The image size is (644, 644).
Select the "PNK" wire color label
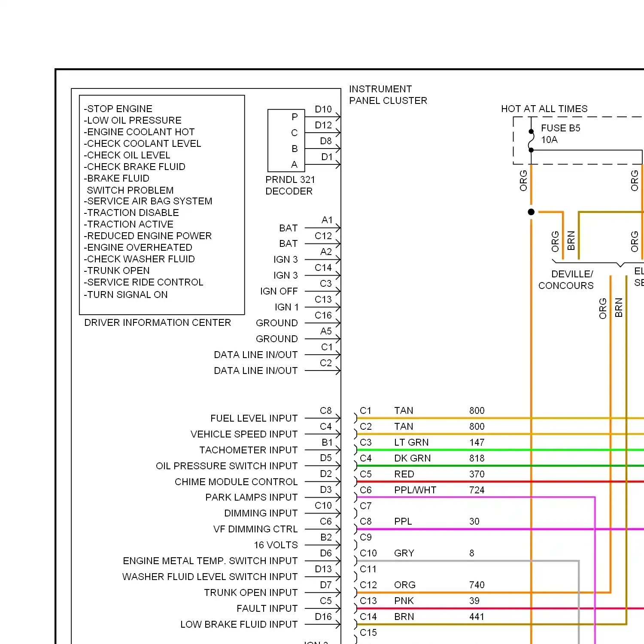tap(404, 601)
